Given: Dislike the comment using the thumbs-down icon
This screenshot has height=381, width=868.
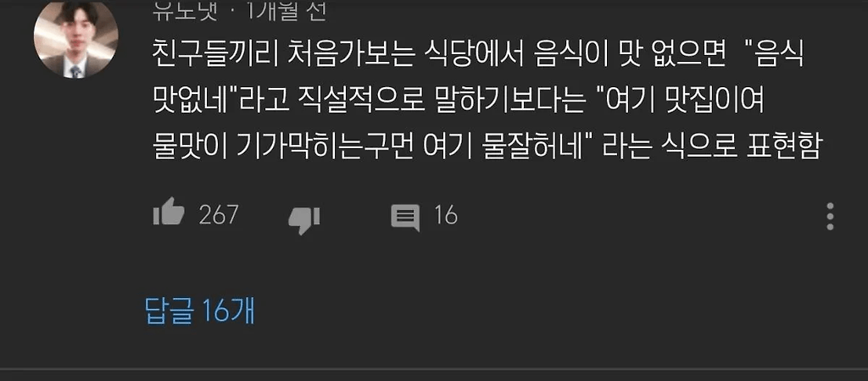Looking at the screenshot, I should (x=304, y=219).
